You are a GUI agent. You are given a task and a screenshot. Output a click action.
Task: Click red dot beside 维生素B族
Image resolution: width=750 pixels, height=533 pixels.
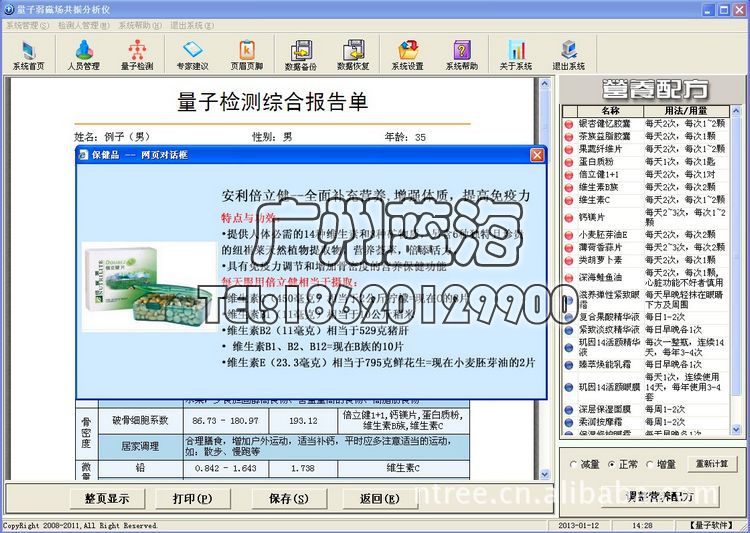[x=569, y=188]
